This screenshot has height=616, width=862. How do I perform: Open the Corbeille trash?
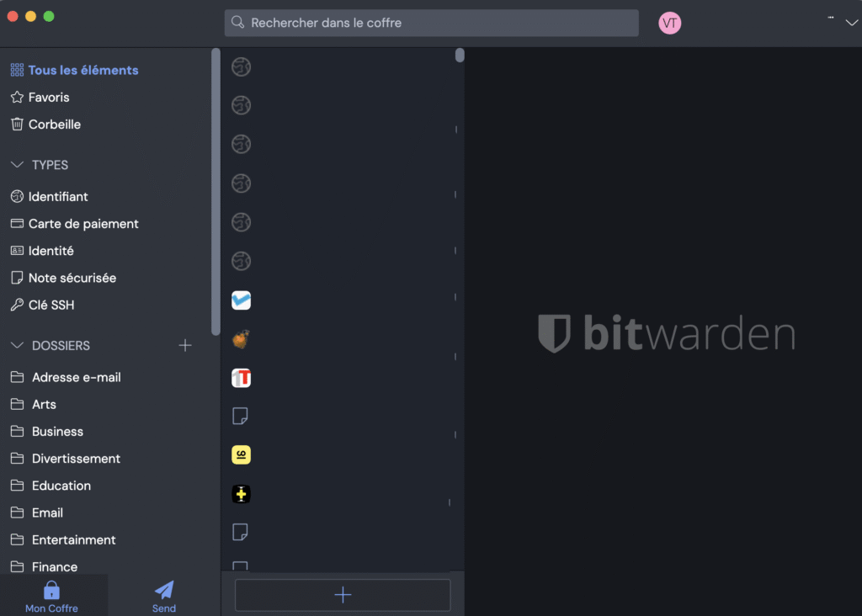45,125
